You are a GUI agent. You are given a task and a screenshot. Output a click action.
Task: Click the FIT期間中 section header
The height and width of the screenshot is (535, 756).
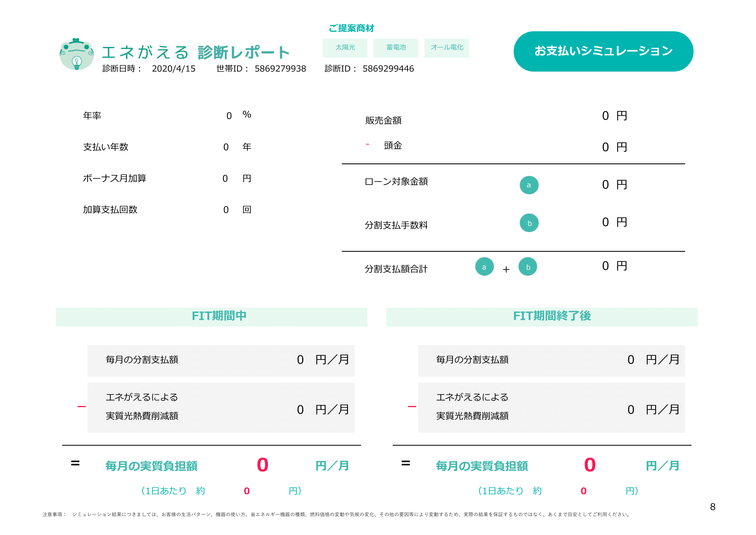pos(211,317)
